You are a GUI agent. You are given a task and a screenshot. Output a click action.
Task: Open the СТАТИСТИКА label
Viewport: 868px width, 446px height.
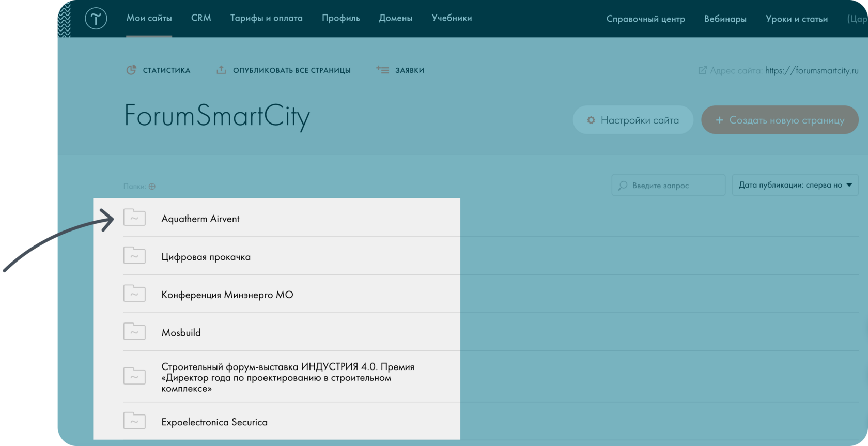(x=166, y=70)
